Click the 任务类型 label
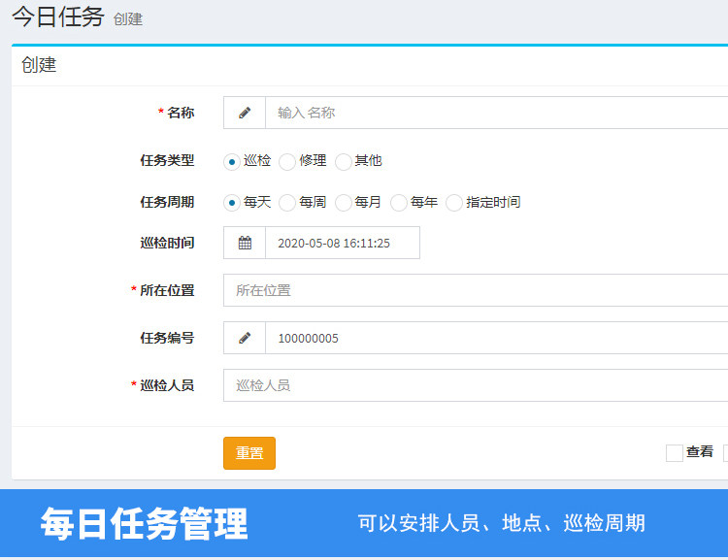 [x=167, y=161]
